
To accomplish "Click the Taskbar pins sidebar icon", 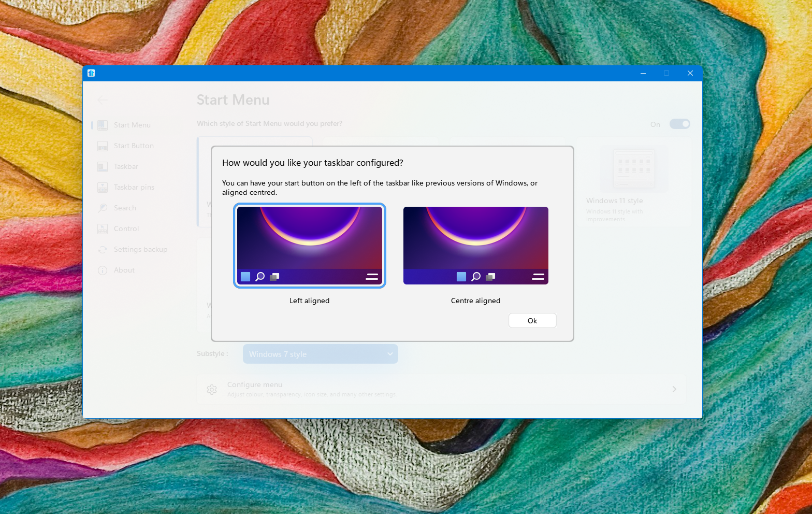I will (103, 187).
